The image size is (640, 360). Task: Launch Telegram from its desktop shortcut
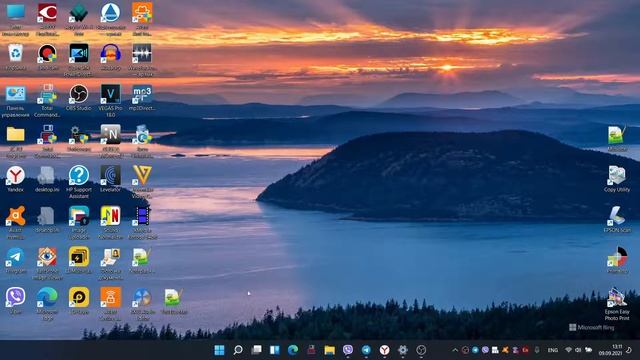click(x=16, y=257)
